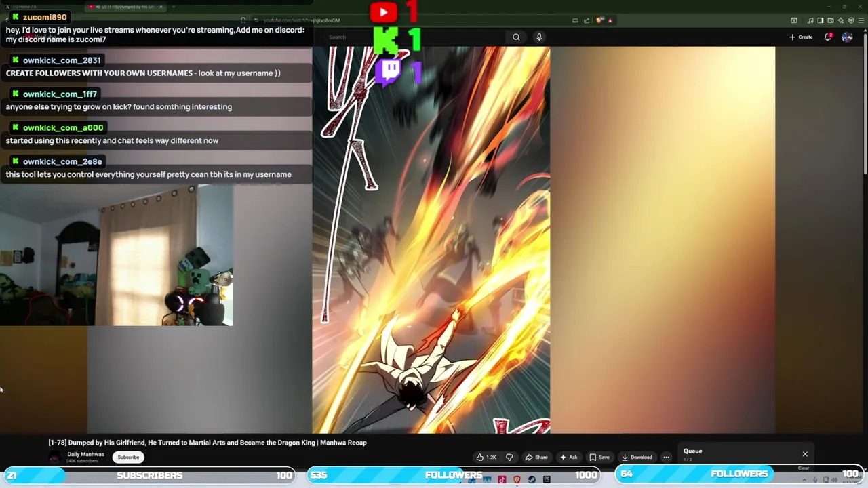Click the Brave Rewards triangle icon
Image resolution: width=868 pixels, height=488 pixels.
(x=610, y=20)
